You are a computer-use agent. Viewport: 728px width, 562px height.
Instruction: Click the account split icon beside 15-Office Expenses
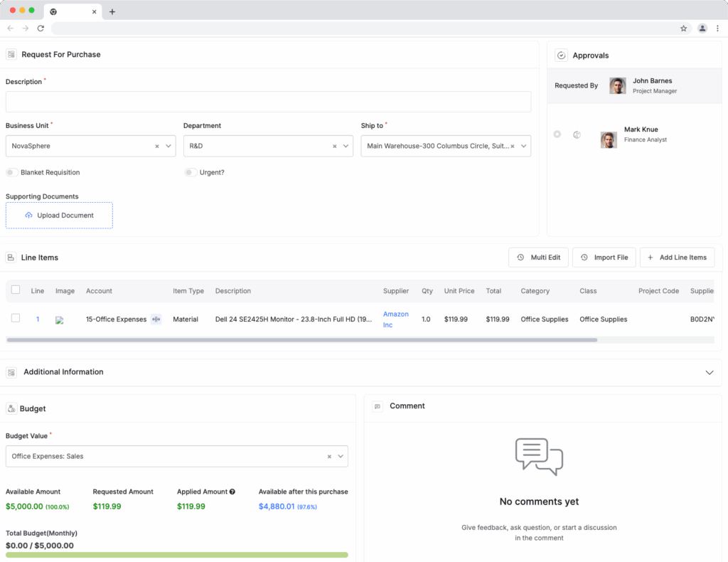156,319
